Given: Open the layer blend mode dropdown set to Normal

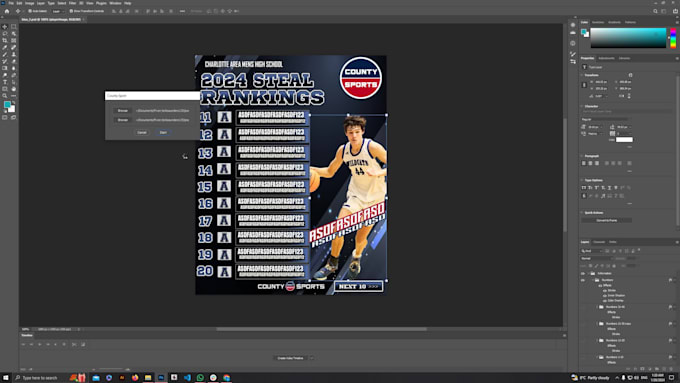Looking at the screenshot, I should (596, 259).
